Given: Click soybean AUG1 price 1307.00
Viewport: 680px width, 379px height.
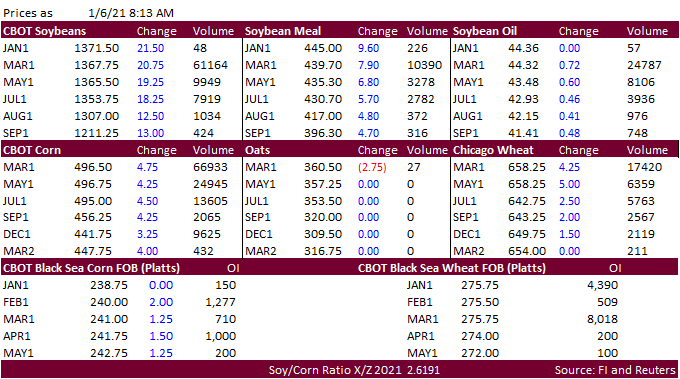Looking at the screenshot, I should [x=96, y=116].
